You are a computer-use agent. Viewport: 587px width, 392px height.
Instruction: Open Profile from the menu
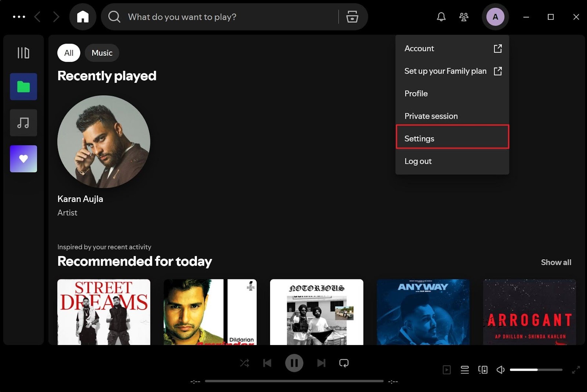point(452,94)
